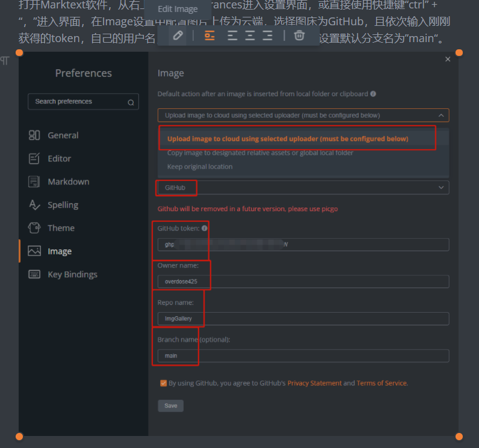Open the GitHub uploader dropdown
The image size is (479, 448).
pos(303,188)
